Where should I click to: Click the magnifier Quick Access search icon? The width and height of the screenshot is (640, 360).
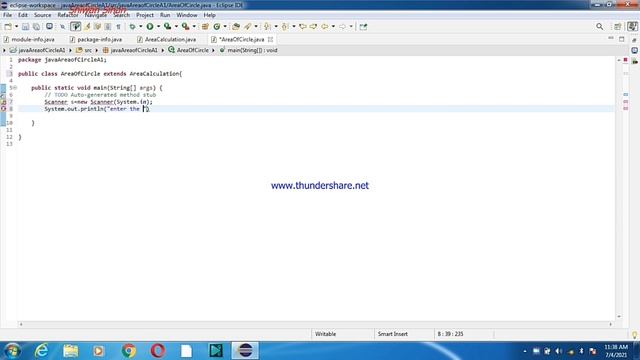600,27
